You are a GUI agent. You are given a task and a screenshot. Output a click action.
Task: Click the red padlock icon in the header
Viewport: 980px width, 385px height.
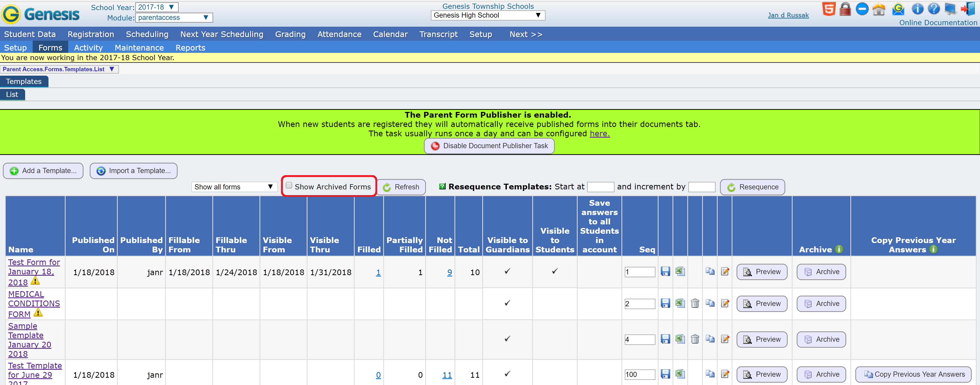845,9
